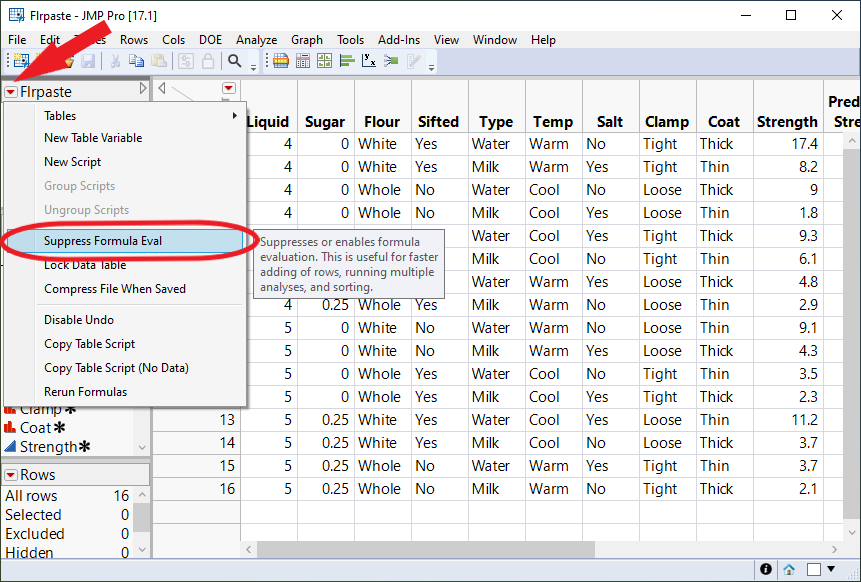This screenshot has height=582, width=861.
Task: Launch Fit Y by X from the toolbar
Action: (369, 61)
